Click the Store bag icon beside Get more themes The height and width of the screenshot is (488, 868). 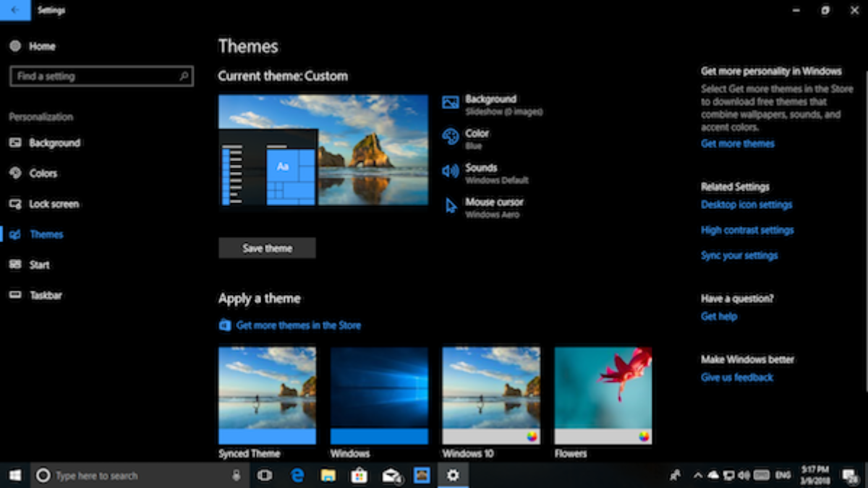tap(225, 325)
